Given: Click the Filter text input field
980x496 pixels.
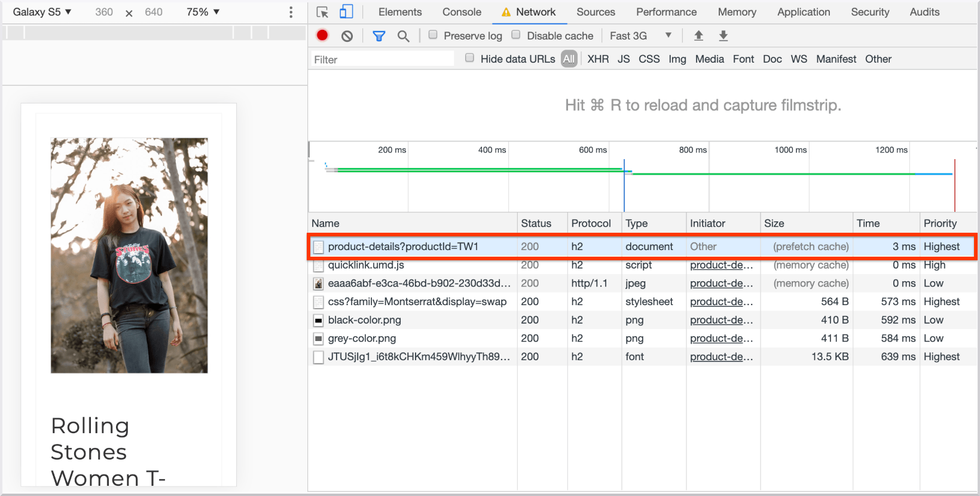Looking at the screenshot, I should click(383, 59).
